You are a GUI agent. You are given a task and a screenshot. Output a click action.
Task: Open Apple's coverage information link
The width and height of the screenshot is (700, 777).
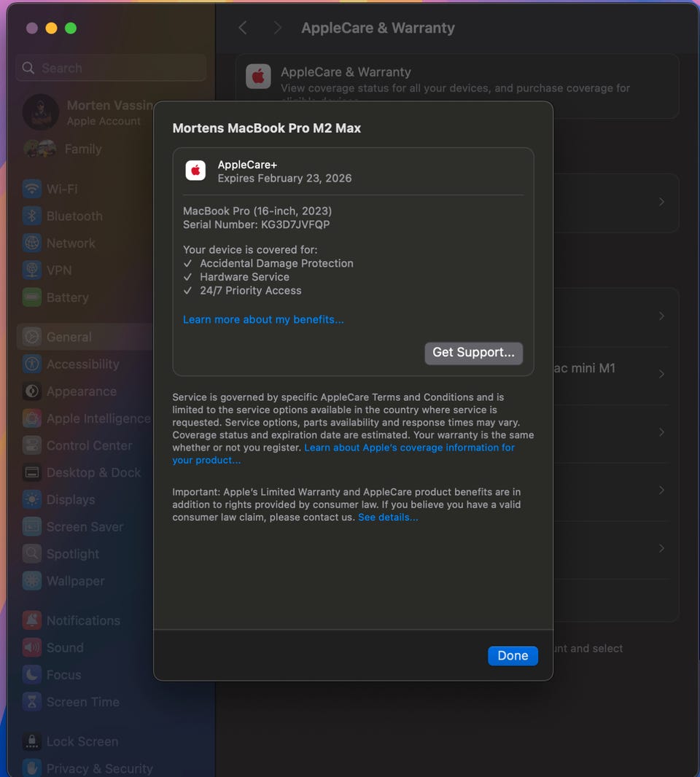[343, 454]
